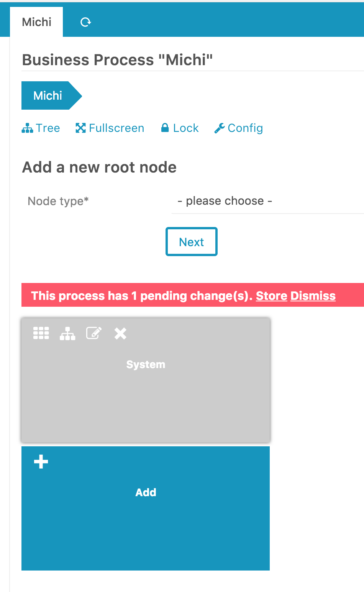
Task: Click the '- please choose -' field
Action: [x=224, y=201]
